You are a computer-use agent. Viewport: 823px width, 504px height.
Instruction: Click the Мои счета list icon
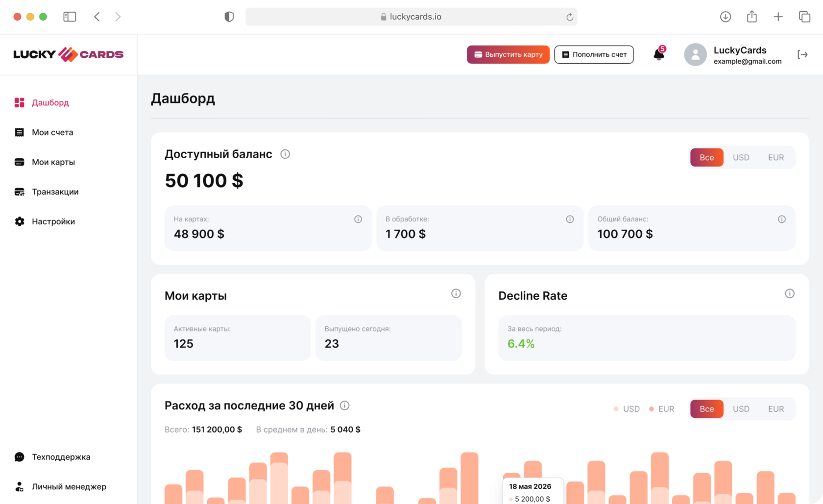click(19, 132)
